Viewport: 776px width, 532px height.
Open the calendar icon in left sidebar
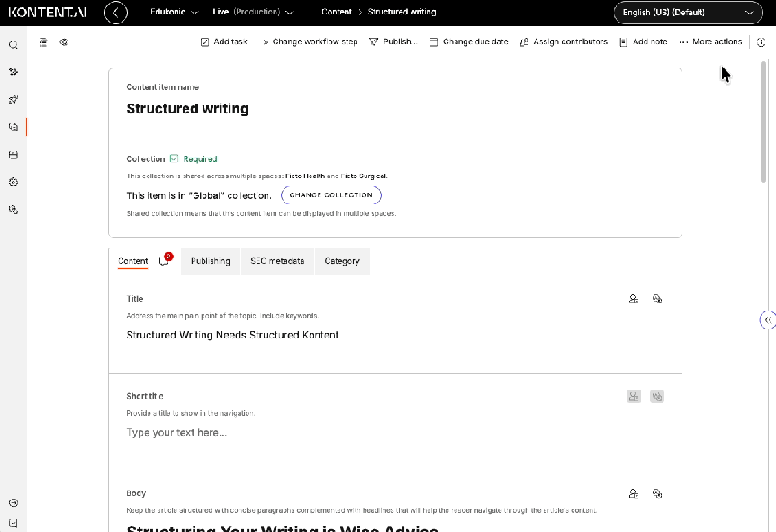click(x=14, y=155)
